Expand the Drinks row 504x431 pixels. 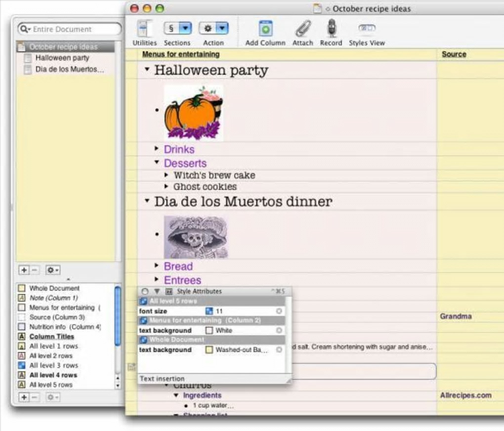coord(157,148)
